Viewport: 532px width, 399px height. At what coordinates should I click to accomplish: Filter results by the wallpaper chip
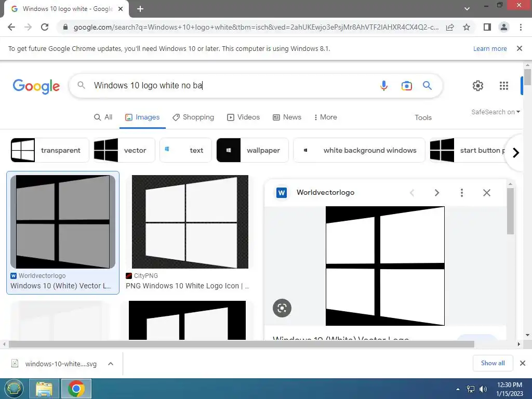252,150
